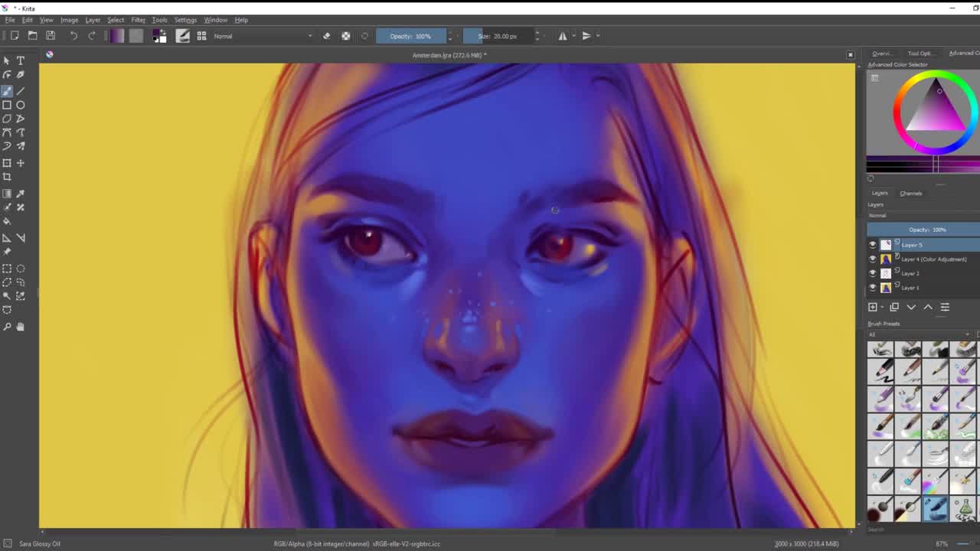The width and height of the screenshot is (980, 551).
Task: Open the File menu
Action: (10, 20)
